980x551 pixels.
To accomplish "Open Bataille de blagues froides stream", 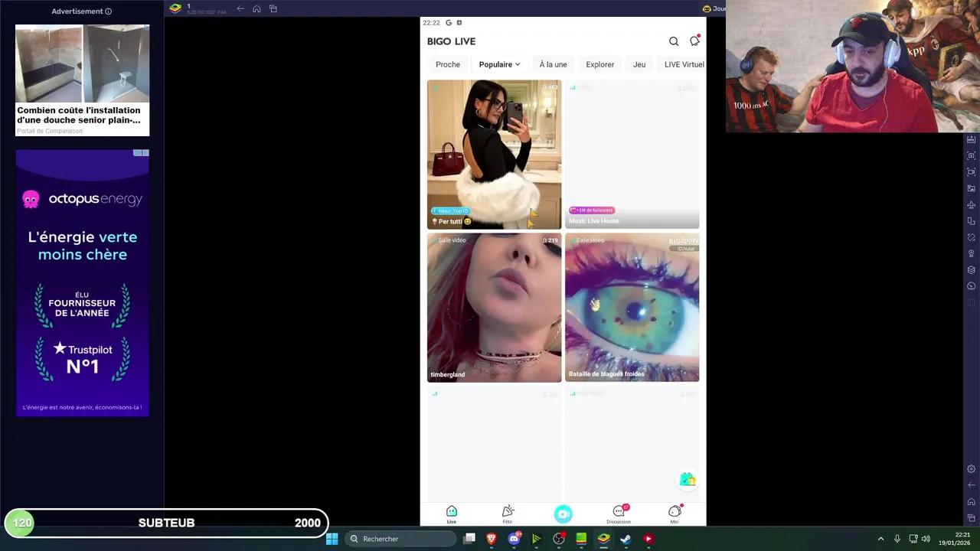I will (632, 308).
